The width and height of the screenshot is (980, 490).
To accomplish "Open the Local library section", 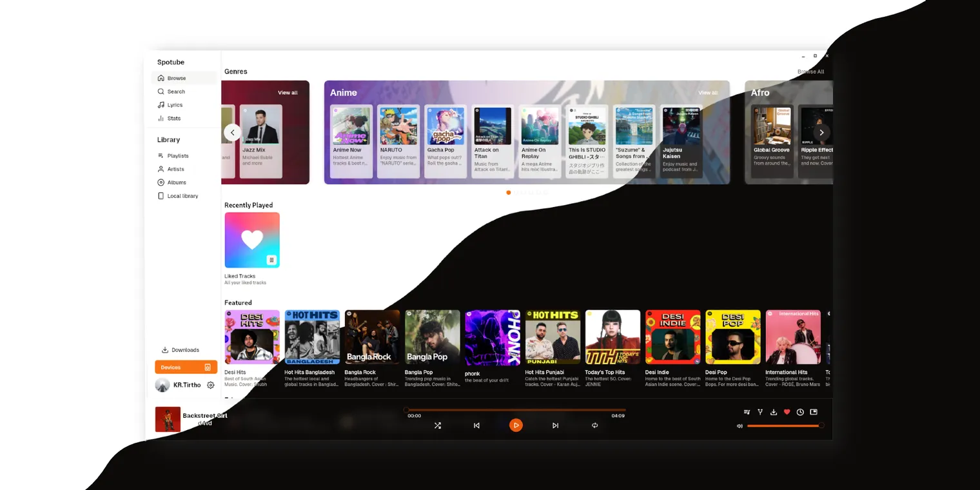I will 182,196.
